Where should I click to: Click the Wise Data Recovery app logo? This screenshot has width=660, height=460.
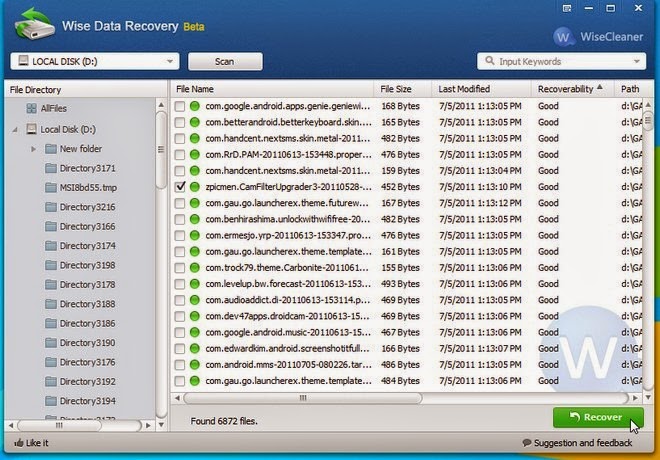tap(34, 24)
